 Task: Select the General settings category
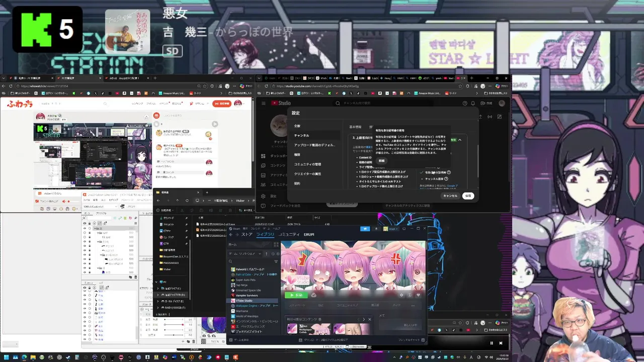click(x=297, y=126)
